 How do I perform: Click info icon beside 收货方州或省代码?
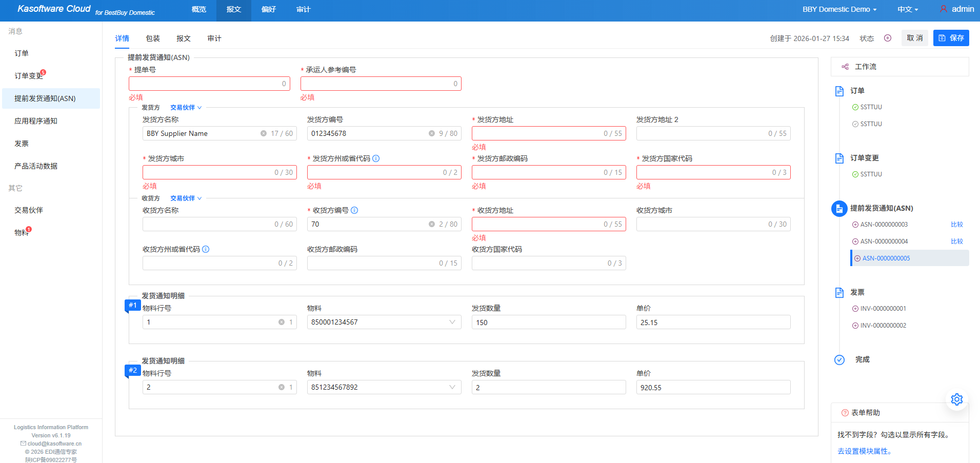pos(206,249)
